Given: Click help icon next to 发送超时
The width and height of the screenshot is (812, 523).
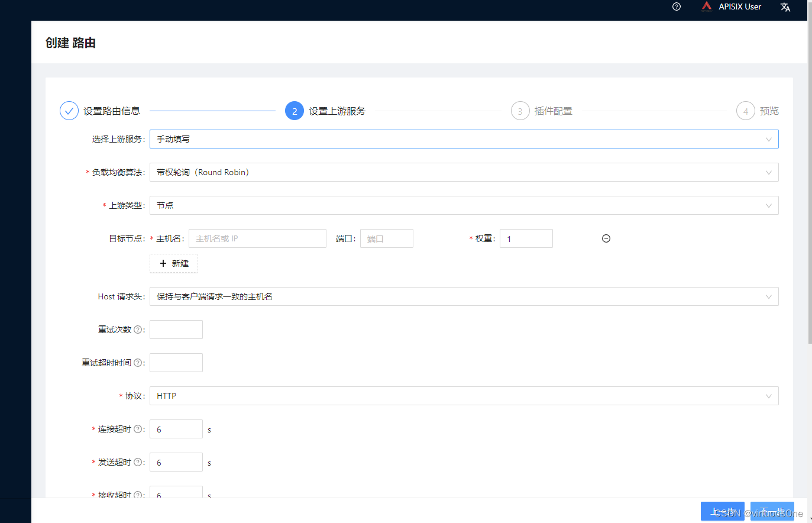Looking at the screenshot, I should [x=138, y=462].
